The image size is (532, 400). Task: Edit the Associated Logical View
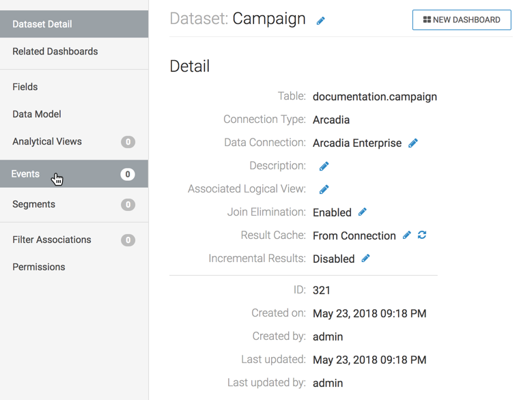(324, 190)
